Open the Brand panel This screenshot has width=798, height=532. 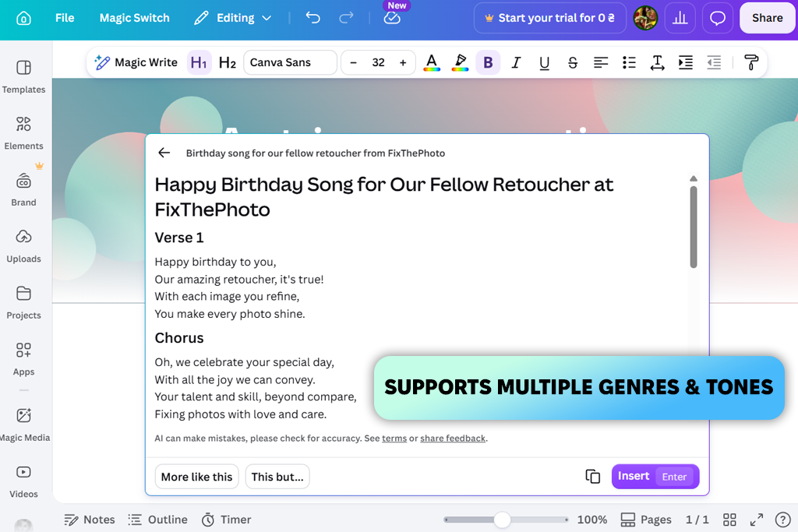pyautogui.click(x=23, y=190)
